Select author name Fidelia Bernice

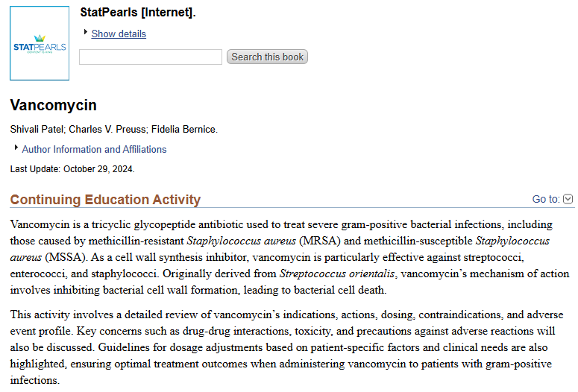(183, 130)
